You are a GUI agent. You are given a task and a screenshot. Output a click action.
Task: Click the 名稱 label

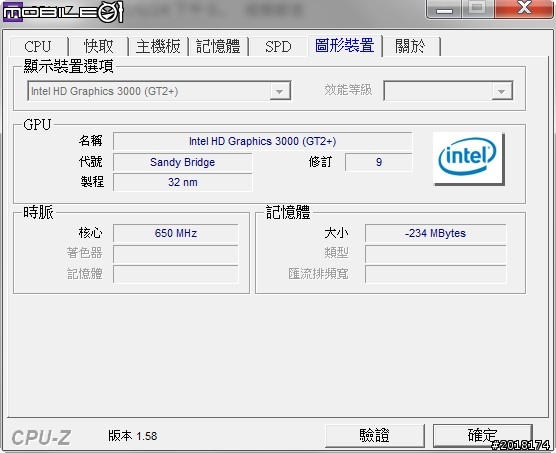tap(90, 141)
